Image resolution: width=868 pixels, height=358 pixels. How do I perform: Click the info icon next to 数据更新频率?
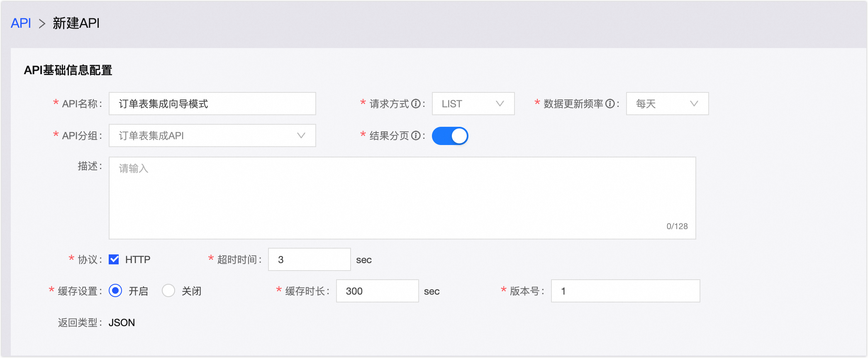pos(610,104)
